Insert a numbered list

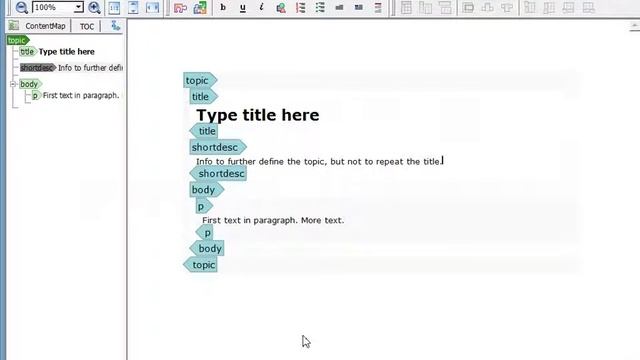coord(300,7)
